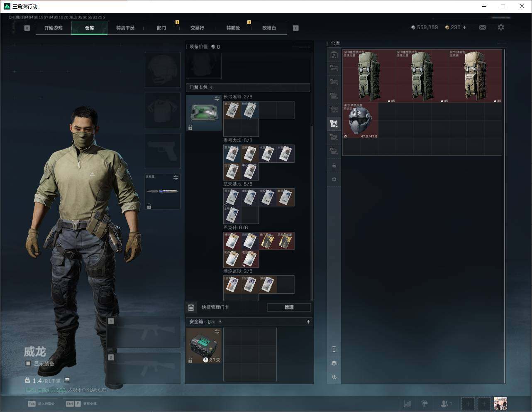Click primary weapon slot 1

click(x=144, y=332)
